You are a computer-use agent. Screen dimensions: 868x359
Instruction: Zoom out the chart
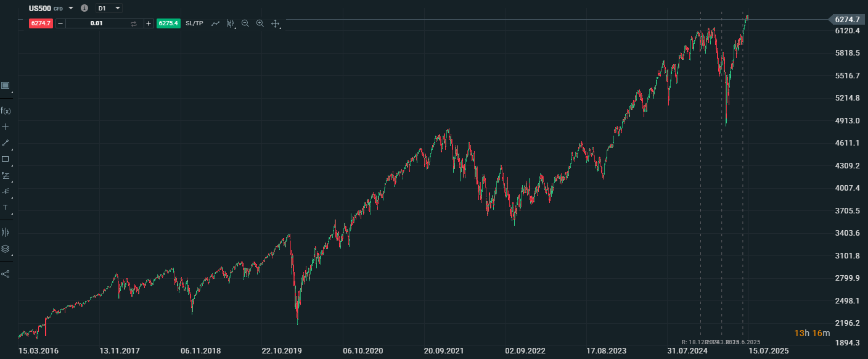(245, 23)
